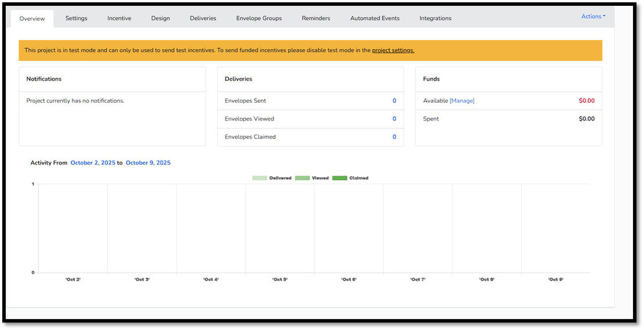Change the October 2, 2025 start date
This screenshot has height=330, width=644.
coord(93,163)
